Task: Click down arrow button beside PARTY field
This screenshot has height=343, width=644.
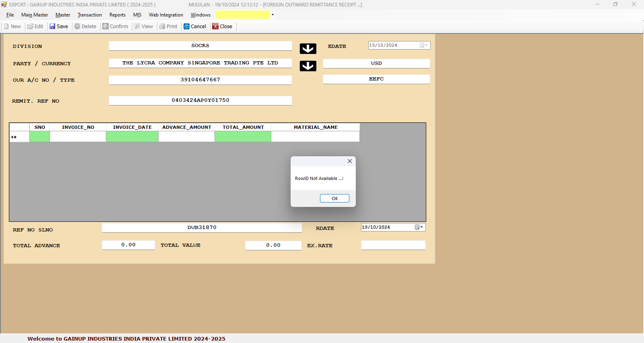Action: point(308,66)
